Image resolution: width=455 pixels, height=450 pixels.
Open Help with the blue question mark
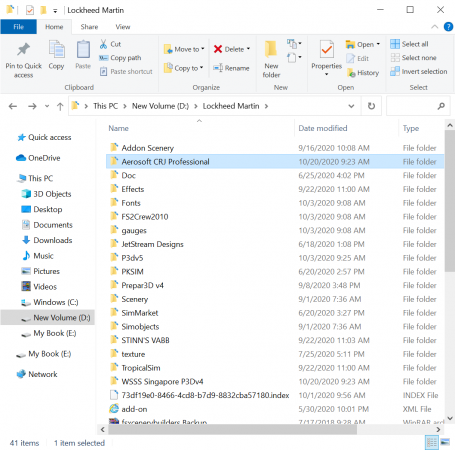(448, 27)
